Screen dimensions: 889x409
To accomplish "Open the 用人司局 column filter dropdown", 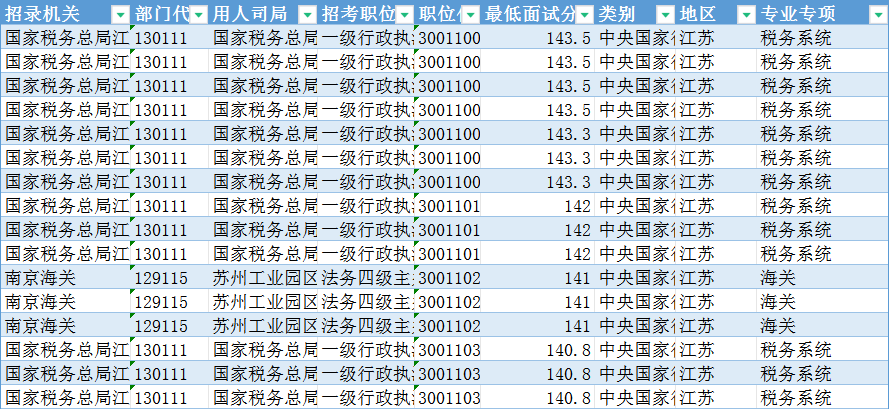I will pos(307,14).
